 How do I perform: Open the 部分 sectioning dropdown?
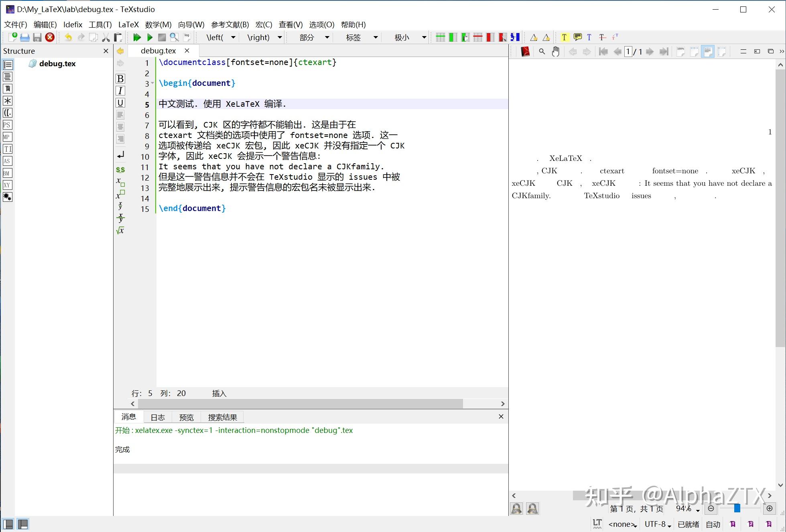click(x=327, y=37)
